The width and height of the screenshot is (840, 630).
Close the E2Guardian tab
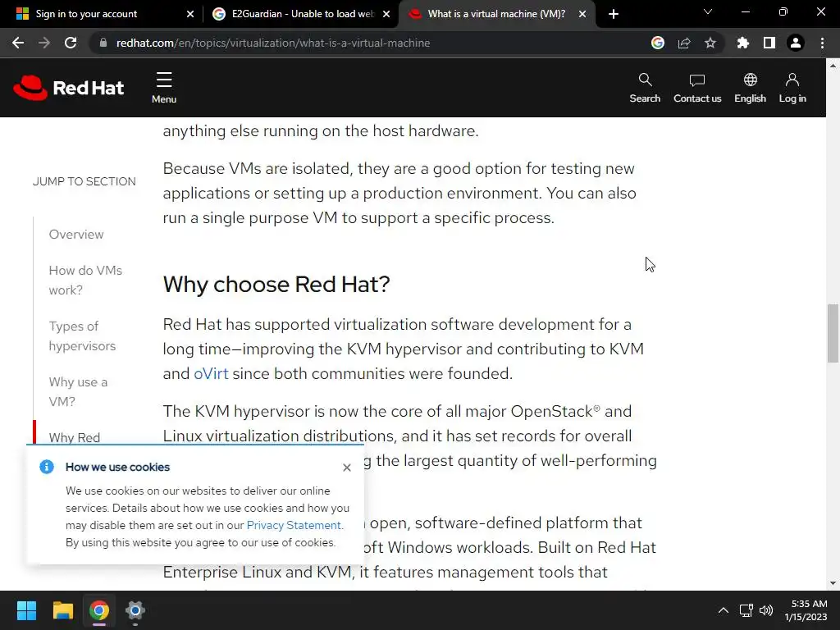click(386, 14)
